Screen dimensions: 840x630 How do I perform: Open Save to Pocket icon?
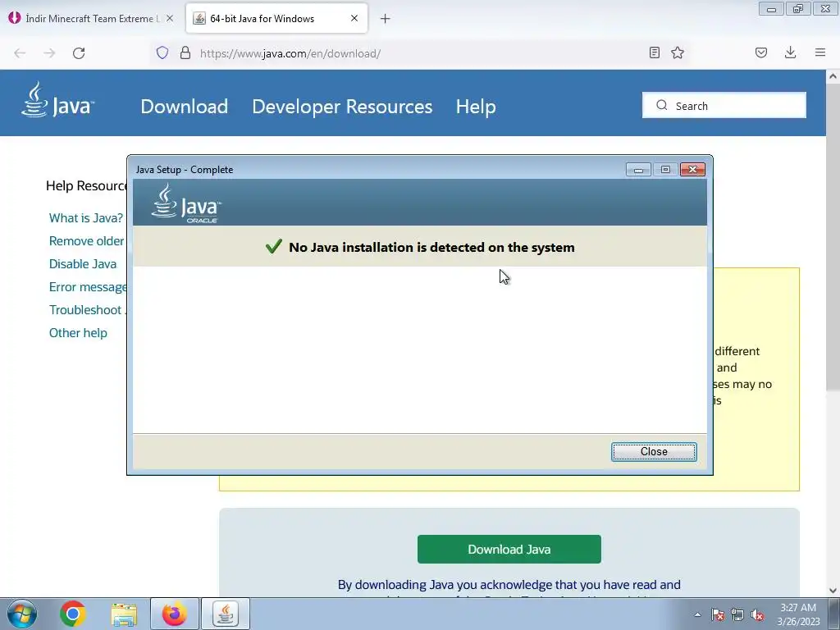point(761,52)
